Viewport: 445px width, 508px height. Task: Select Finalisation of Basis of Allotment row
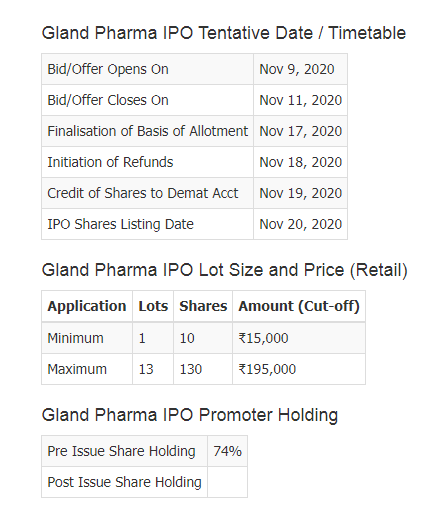[x=194, y=131]
